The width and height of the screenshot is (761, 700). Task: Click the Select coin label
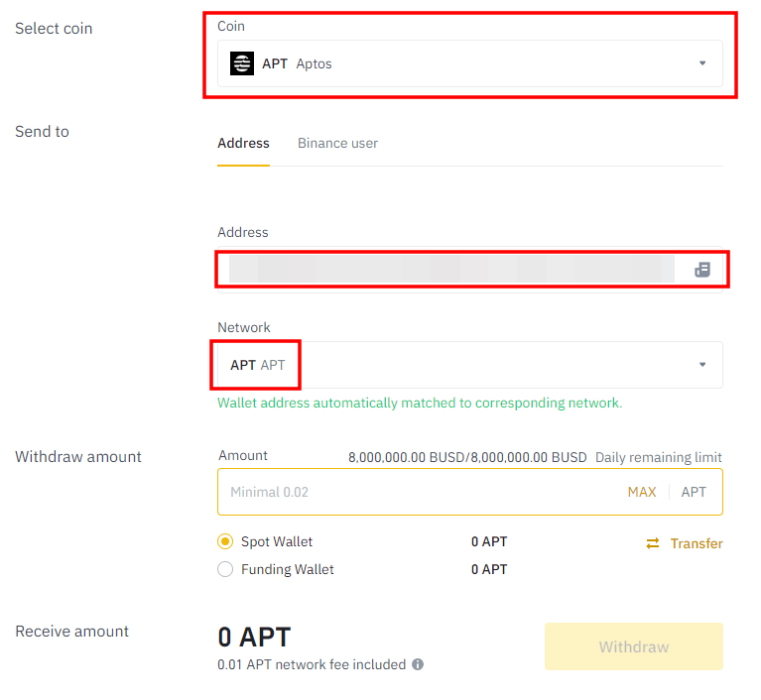tap(54, 29)
